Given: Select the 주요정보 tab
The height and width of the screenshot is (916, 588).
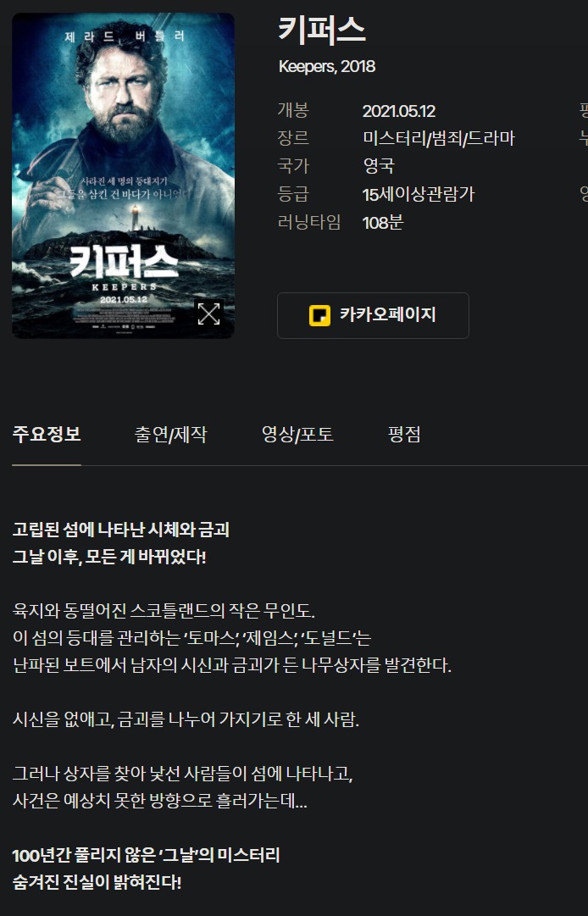Looking at the screenshot, I should click(x=46, y=435).
